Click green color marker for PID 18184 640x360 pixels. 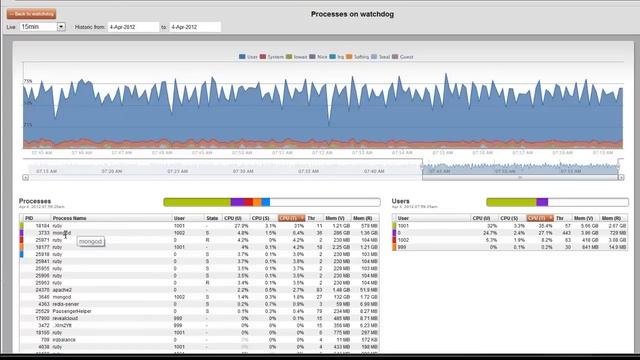tap(21, 226)
